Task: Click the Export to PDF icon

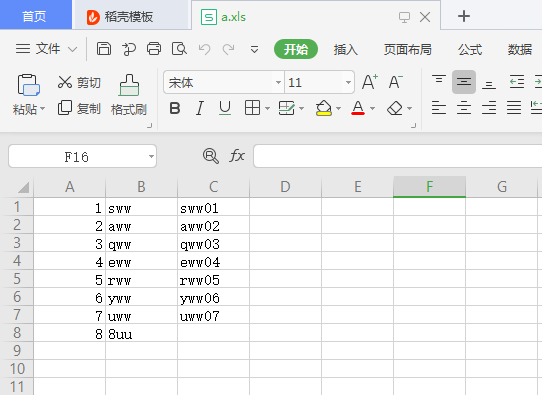Action: tap(129, 49)
